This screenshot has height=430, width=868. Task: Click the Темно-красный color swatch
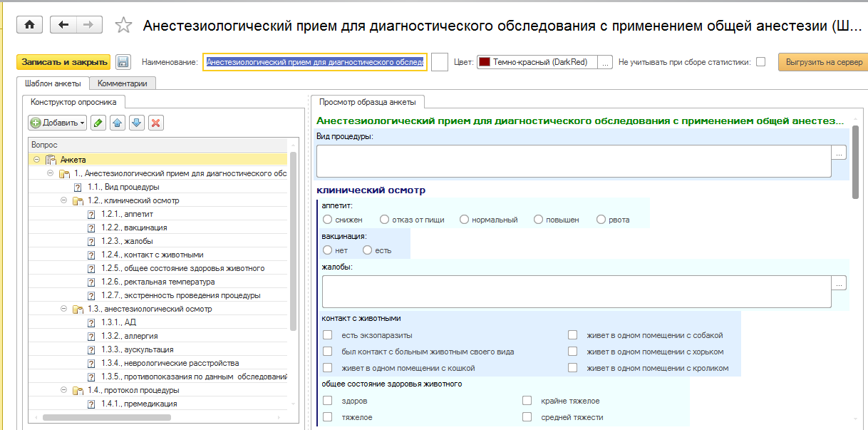(485, 63)
